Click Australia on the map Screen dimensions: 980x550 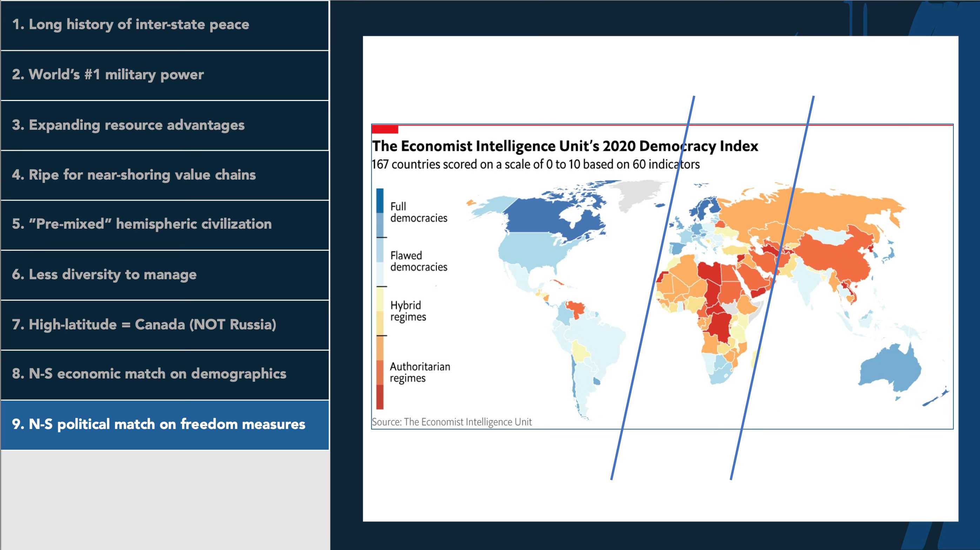point(890,369)
